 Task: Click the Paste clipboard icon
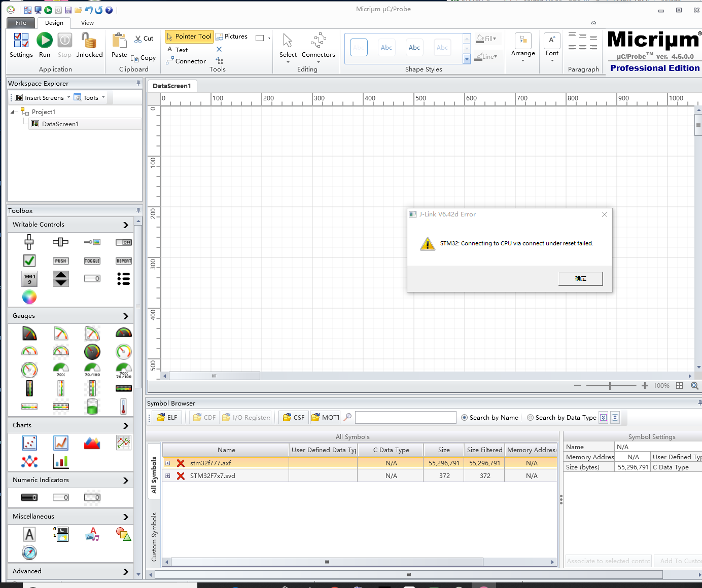119,45
